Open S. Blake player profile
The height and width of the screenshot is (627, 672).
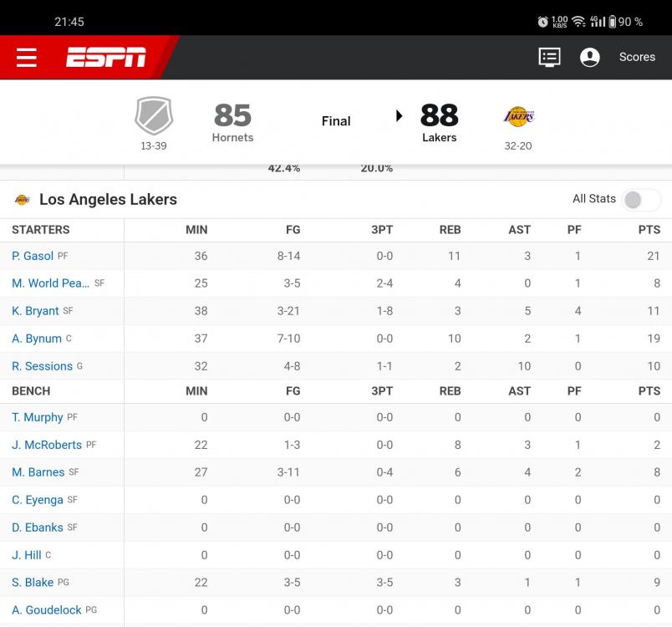pyautogui.click(x=33, y=583)
